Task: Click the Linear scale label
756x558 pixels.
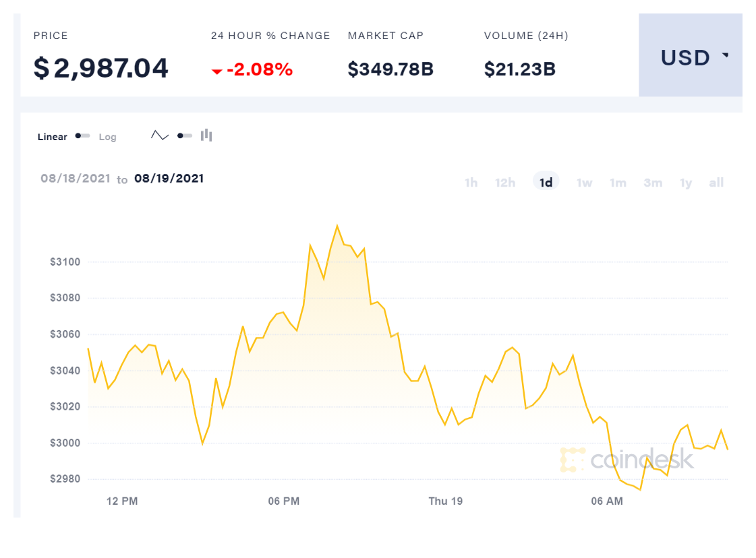Action: [x=53, y=137]
